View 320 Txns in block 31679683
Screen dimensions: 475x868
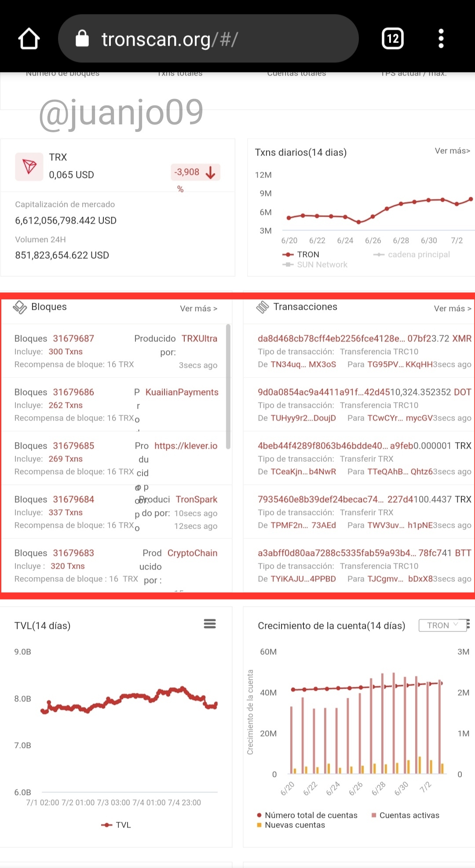(68, 566)
